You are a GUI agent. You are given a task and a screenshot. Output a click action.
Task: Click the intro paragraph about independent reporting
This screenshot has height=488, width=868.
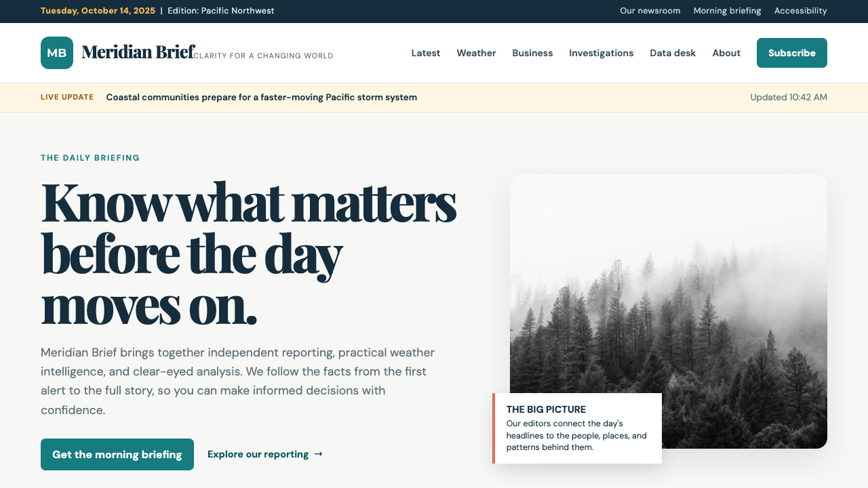pyautogui.click(x=239, y=381)
